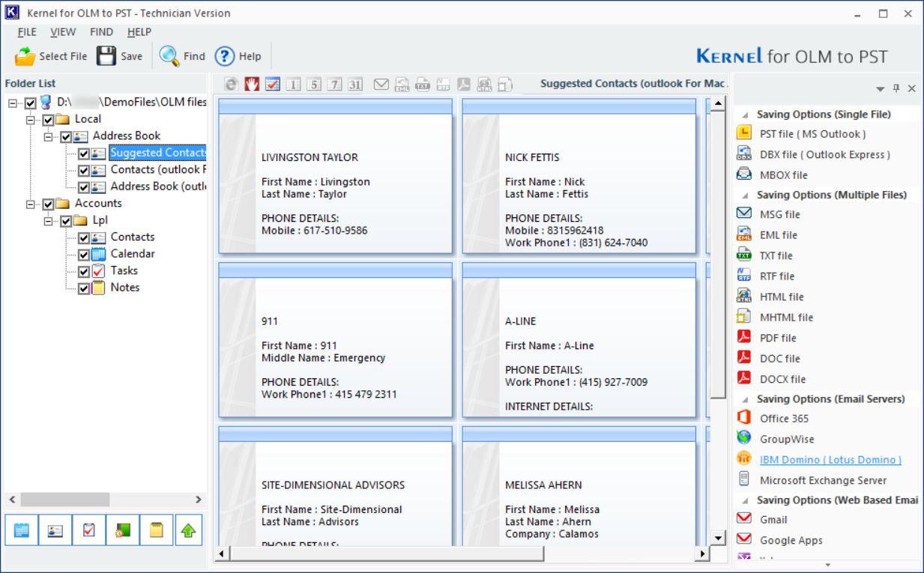Close the Saving Options panel with the X icon
The height and width of the screenshot is (573, 924).
912,88
